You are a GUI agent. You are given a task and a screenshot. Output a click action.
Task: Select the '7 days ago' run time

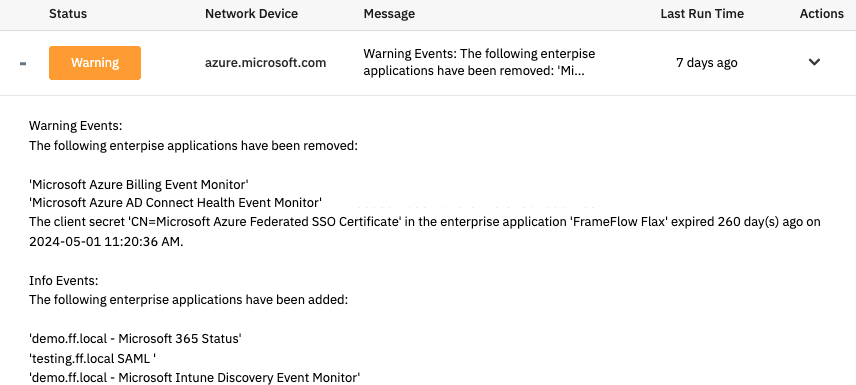(x=706, y=63)
